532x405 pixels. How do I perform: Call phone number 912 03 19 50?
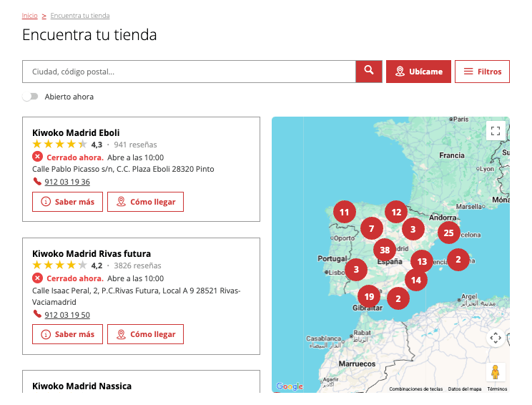[67, 315]
